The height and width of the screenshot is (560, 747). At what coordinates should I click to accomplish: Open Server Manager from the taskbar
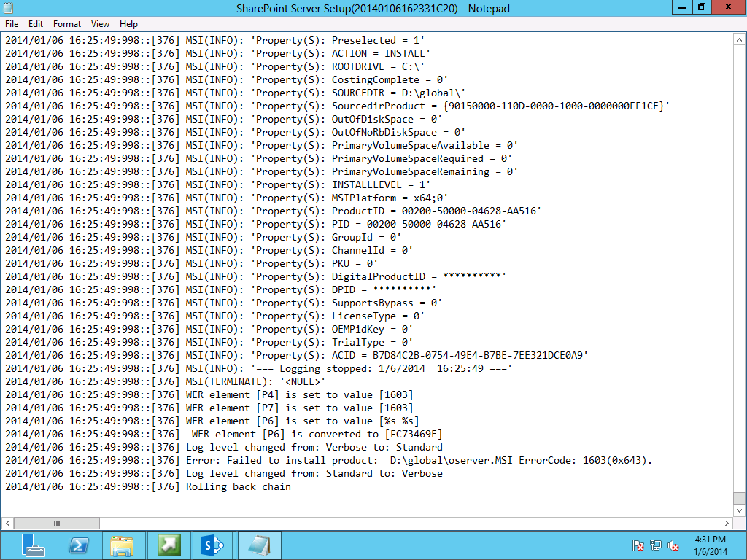pos(32,545)
